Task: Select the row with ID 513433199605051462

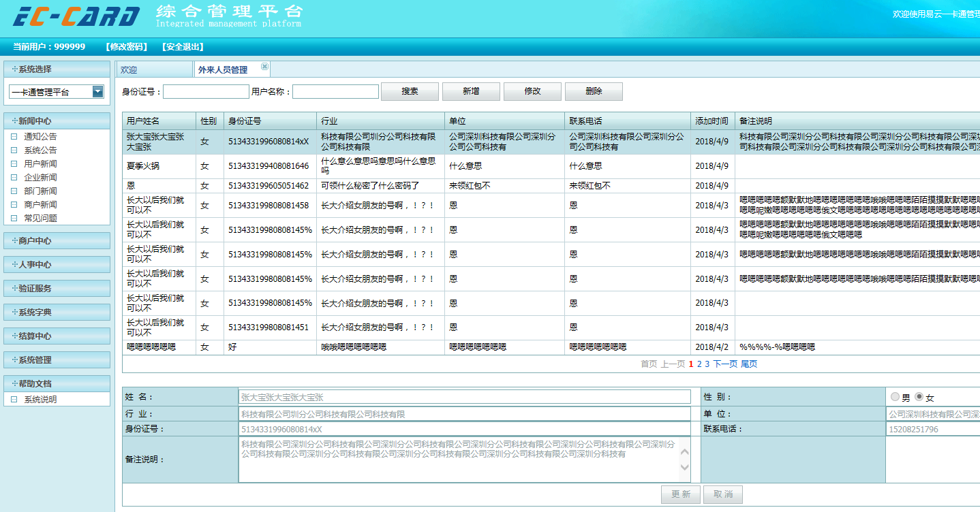Action: 551,186
